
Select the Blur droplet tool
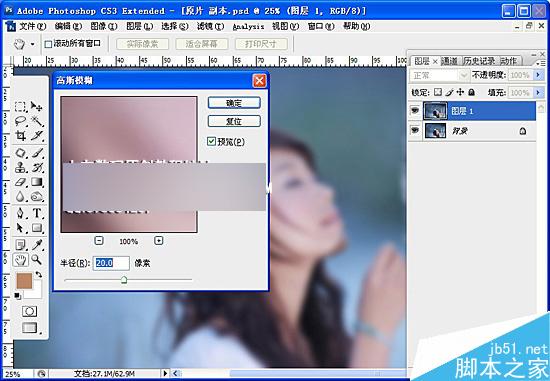tap(20, 197)
